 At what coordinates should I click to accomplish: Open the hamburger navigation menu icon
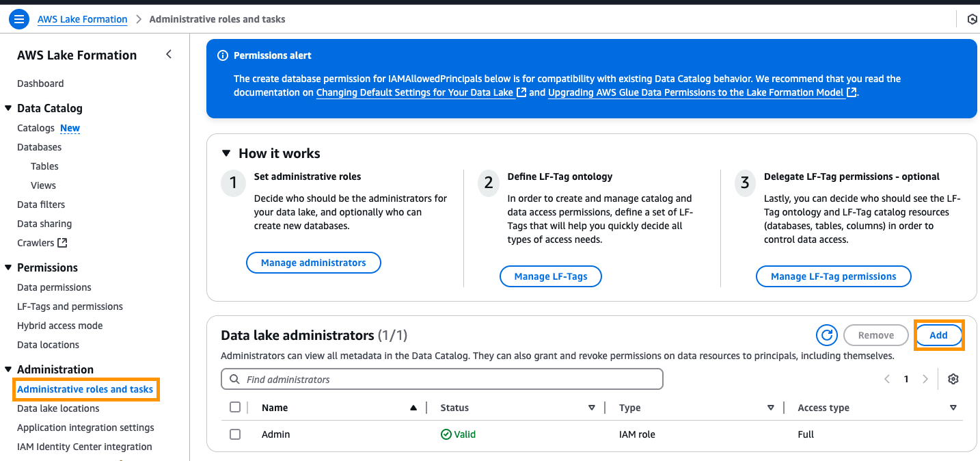(x=19, y=19)
